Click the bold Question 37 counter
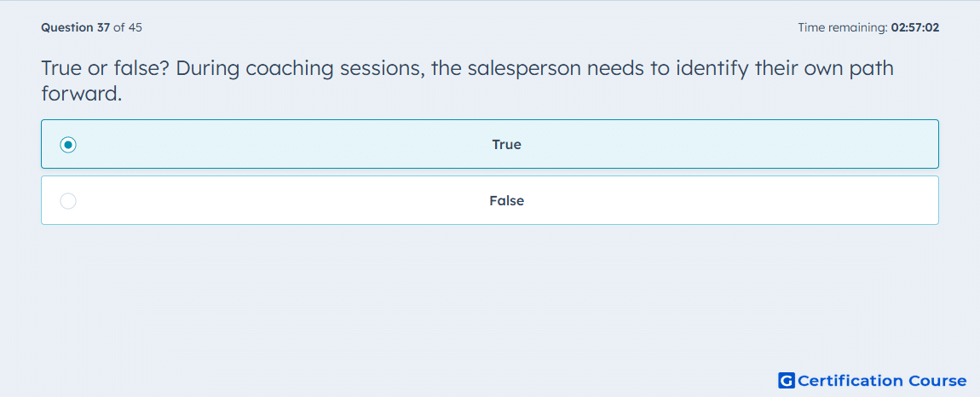Screen dimensions: 980x397 (76, 27)
